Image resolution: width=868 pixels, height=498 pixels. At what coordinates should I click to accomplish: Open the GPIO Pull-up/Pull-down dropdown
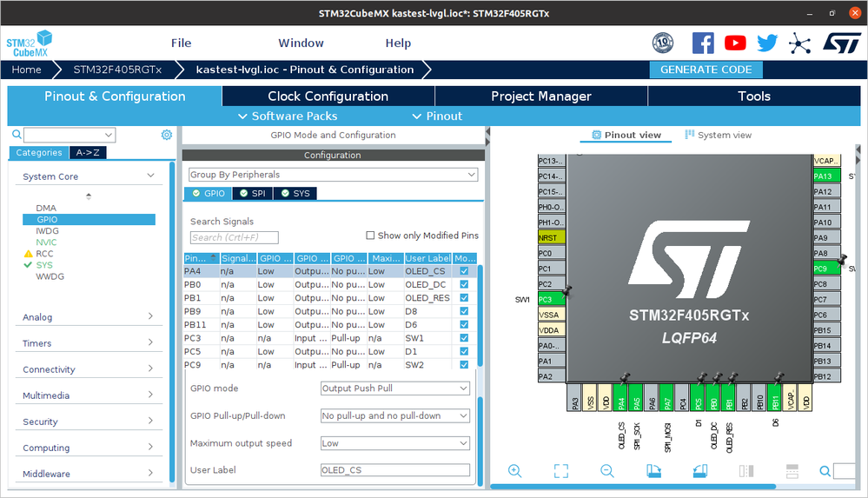coord(395,415)
